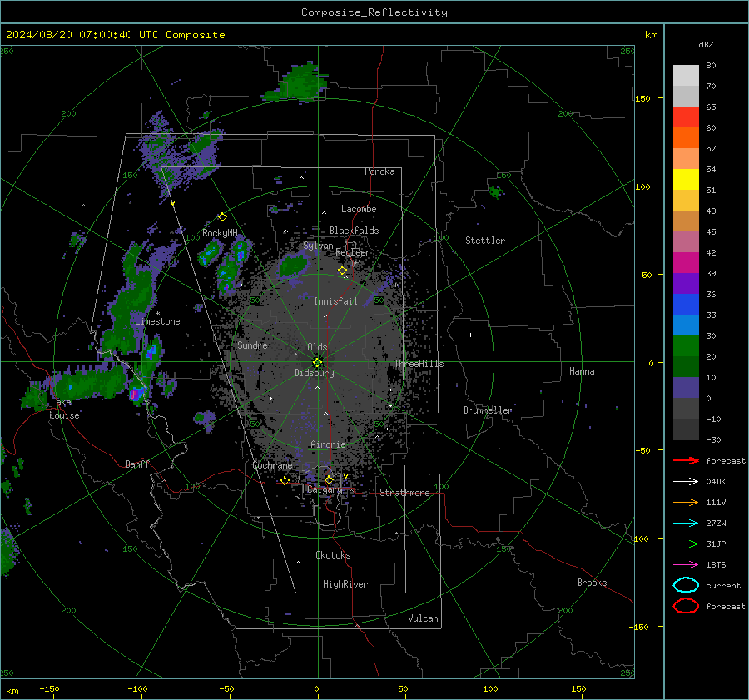Click the yellow diamond marker below Cochrane
Image resolution: width=749 pixels, height=700 pixels.
point(285,481)
